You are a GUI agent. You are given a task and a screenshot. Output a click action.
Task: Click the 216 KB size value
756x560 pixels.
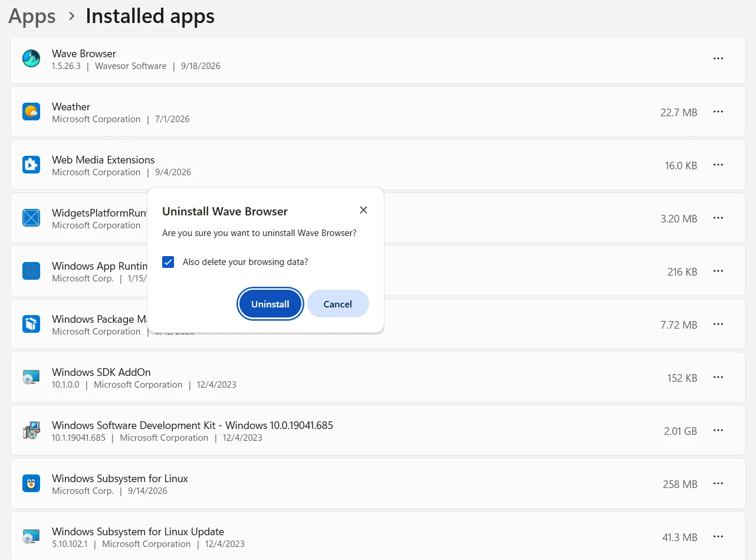[682, 271]
